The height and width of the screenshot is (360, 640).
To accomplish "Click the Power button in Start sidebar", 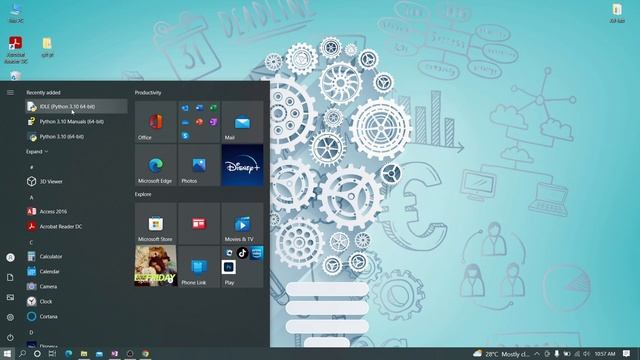I will pos(10,338).
